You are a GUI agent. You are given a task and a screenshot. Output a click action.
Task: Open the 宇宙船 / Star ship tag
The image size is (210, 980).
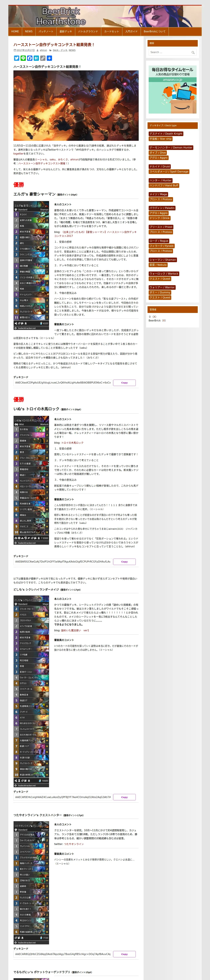[x=160, y=139]
